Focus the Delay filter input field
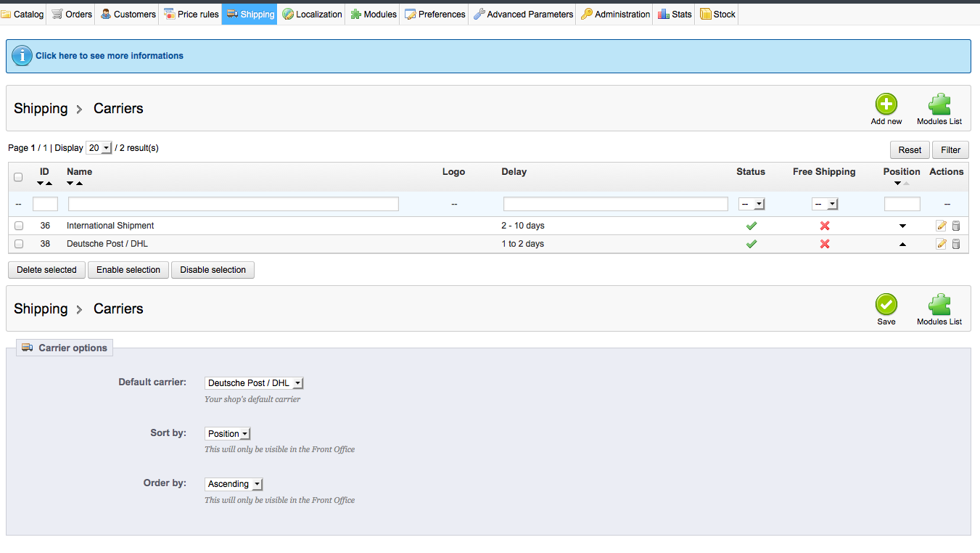 (616, 204)
